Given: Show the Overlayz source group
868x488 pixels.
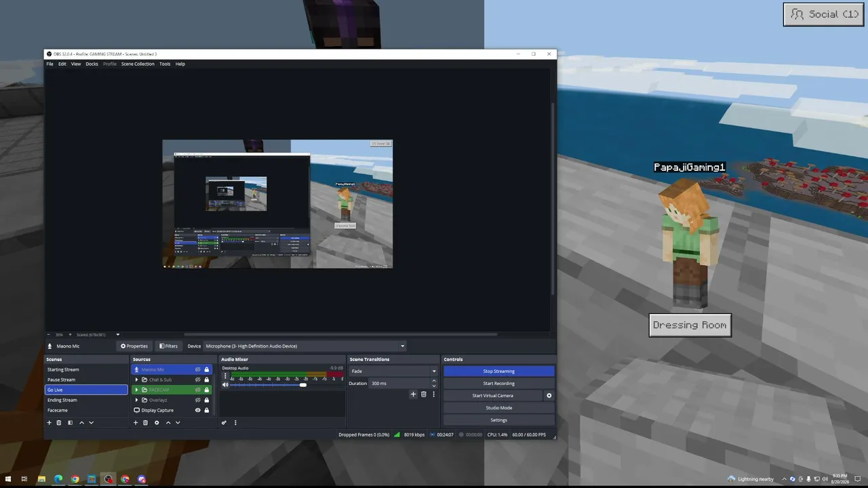Looking at the screenshot, I should coord(198,400).
